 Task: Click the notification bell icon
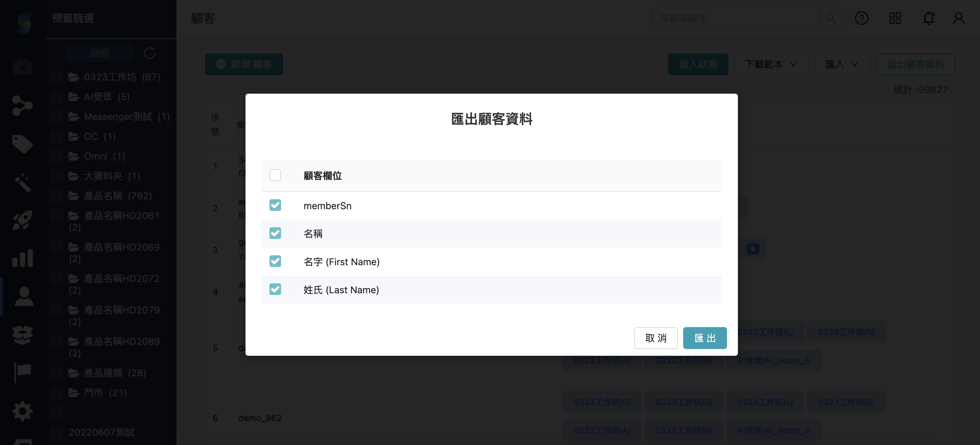[x=928, y=18]
